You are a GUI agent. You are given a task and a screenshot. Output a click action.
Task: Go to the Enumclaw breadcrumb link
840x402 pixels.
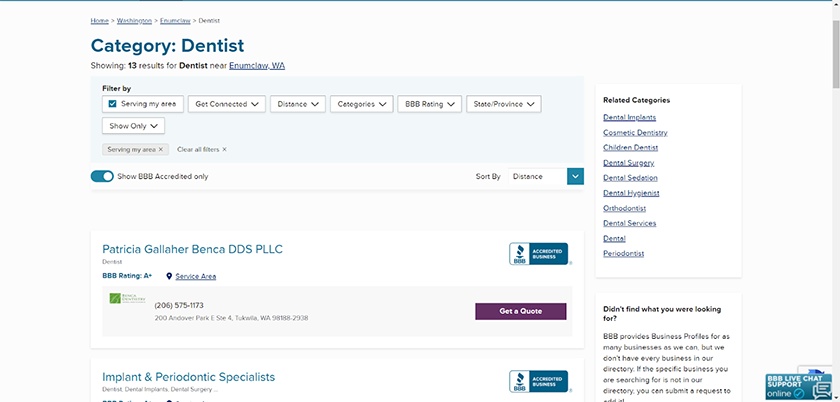(x=175, y=21)
